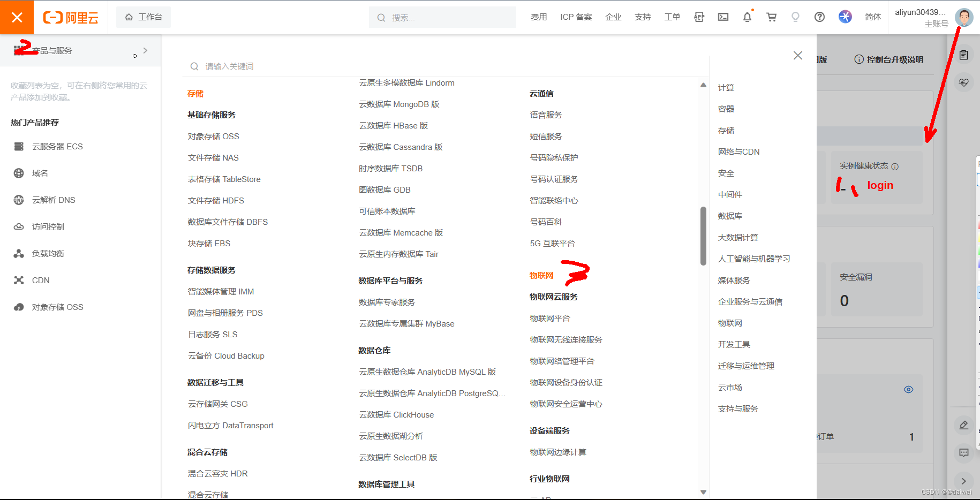
Task: Open the user avatar account menu
Action: click(x=963, y=17)
